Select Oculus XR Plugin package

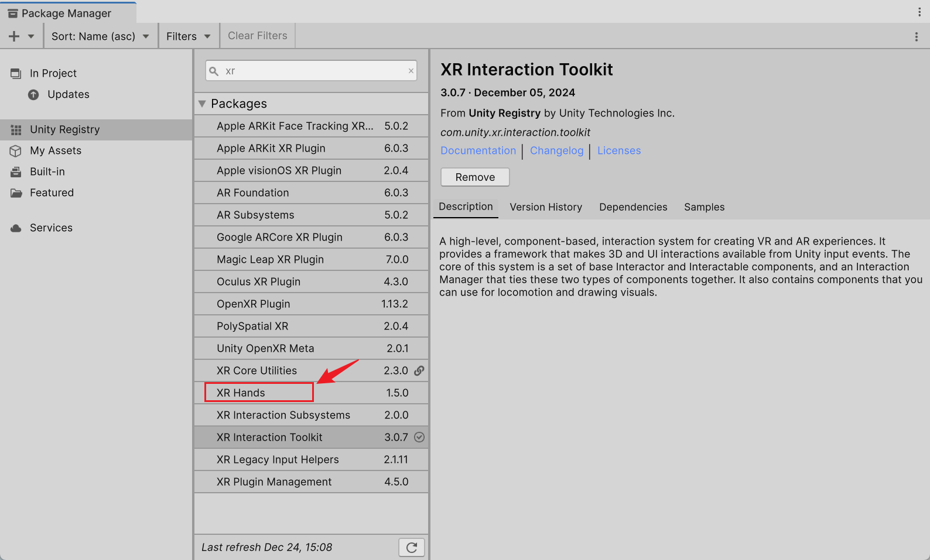[311, 281]
